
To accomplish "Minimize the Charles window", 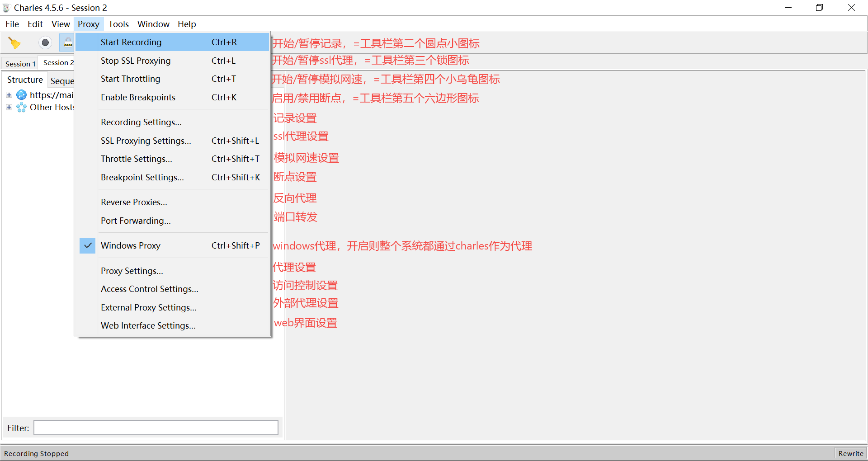I will point(788,8).
